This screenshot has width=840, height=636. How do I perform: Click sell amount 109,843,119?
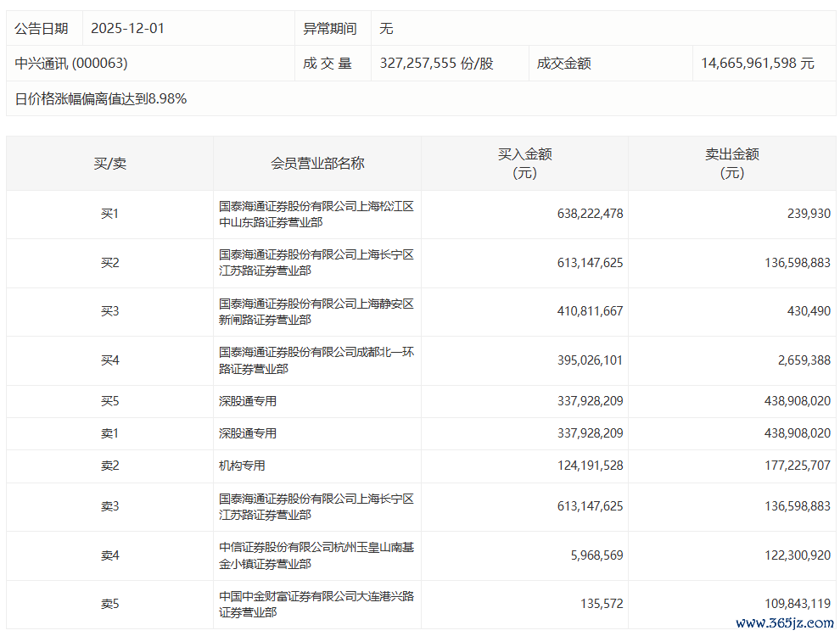798,604
